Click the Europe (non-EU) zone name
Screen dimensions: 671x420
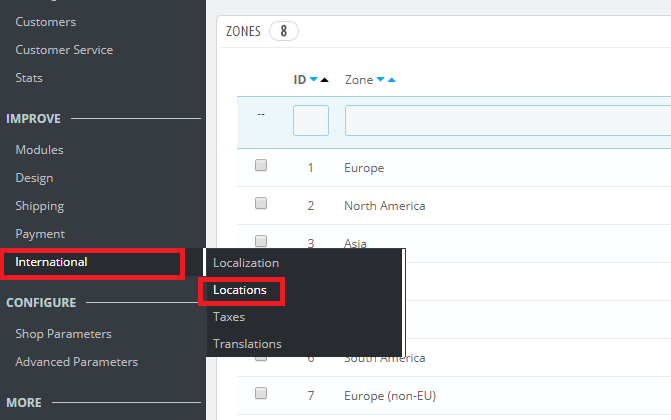(390, 396)
